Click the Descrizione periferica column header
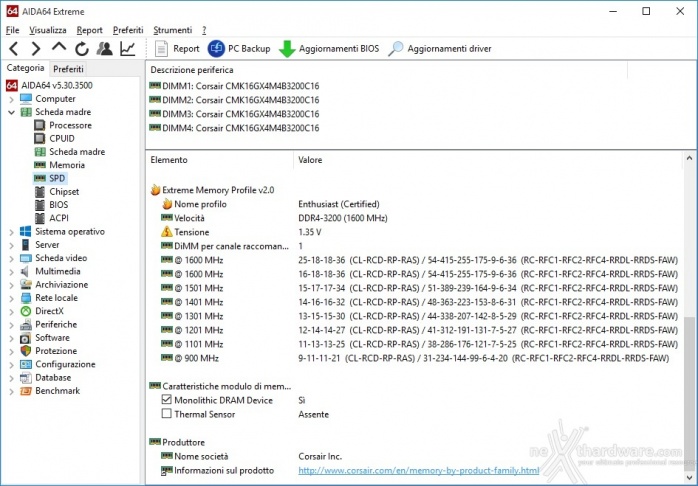 [x=386, y=70]
